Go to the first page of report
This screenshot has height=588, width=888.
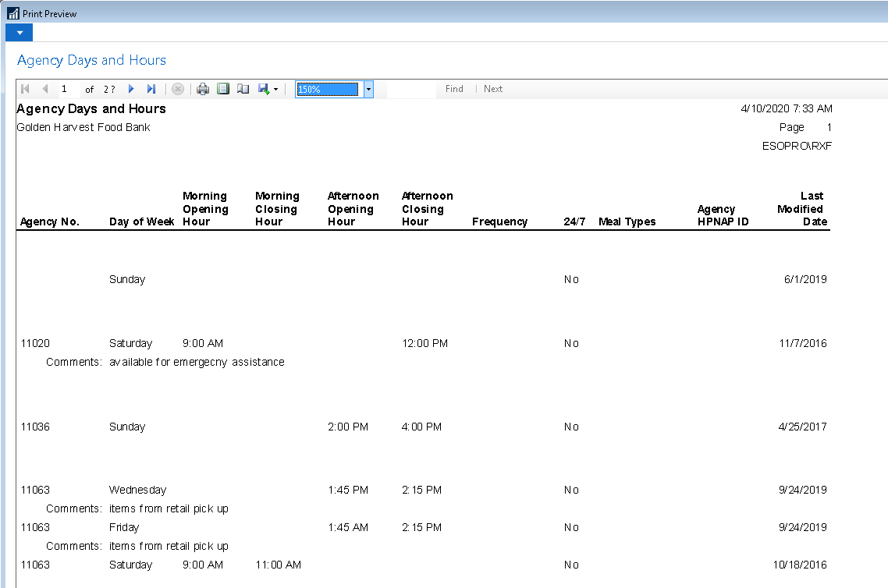(26, 89)
